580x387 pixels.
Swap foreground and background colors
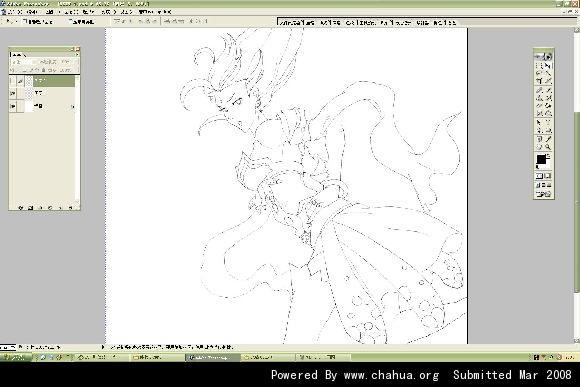549,156
